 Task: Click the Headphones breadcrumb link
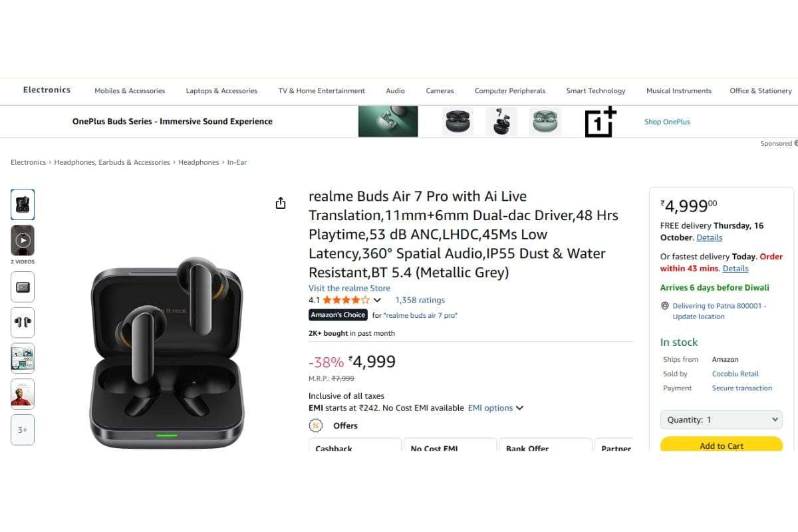point(198,162)
